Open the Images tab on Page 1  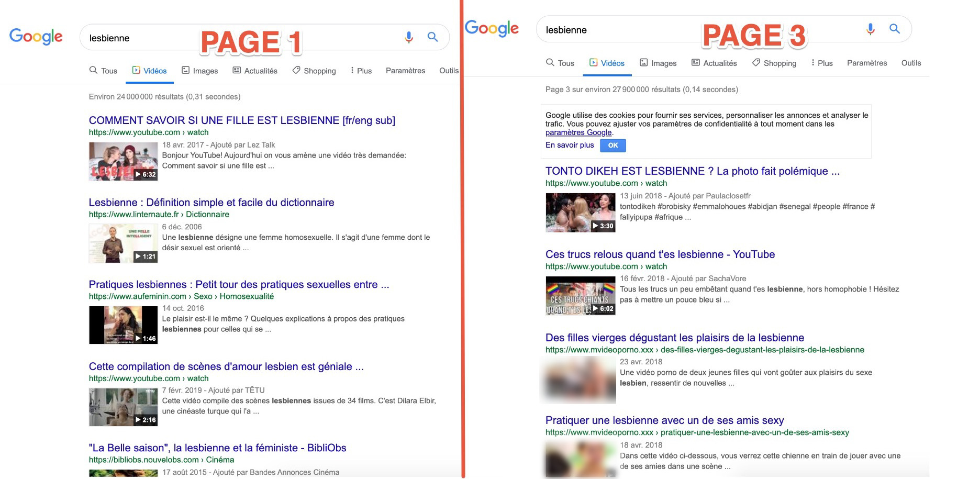pyautogui.click(x=199, y=71)
